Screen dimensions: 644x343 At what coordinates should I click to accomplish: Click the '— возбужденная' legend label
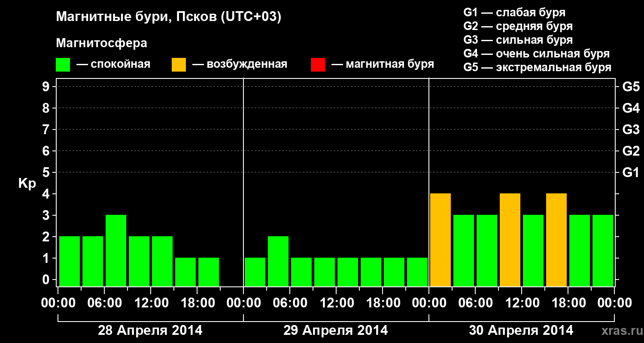240,64
